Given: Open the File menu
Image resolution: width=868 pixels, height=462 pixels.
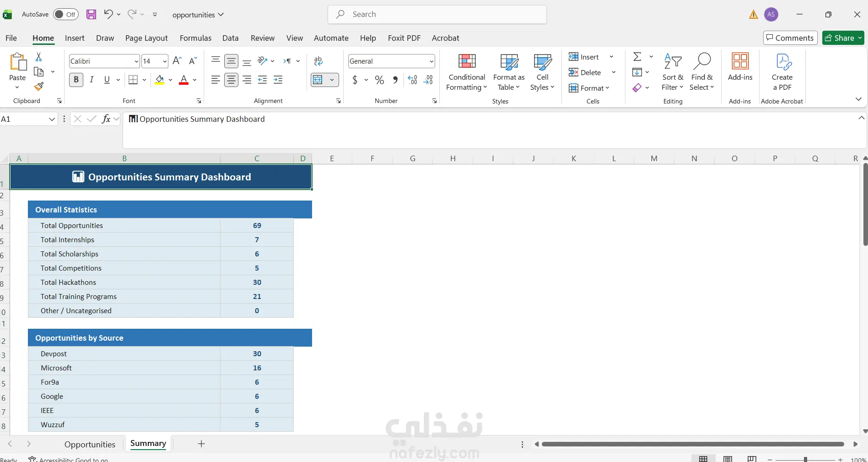Looking at the screenshot, I should [x=11, y=38].
